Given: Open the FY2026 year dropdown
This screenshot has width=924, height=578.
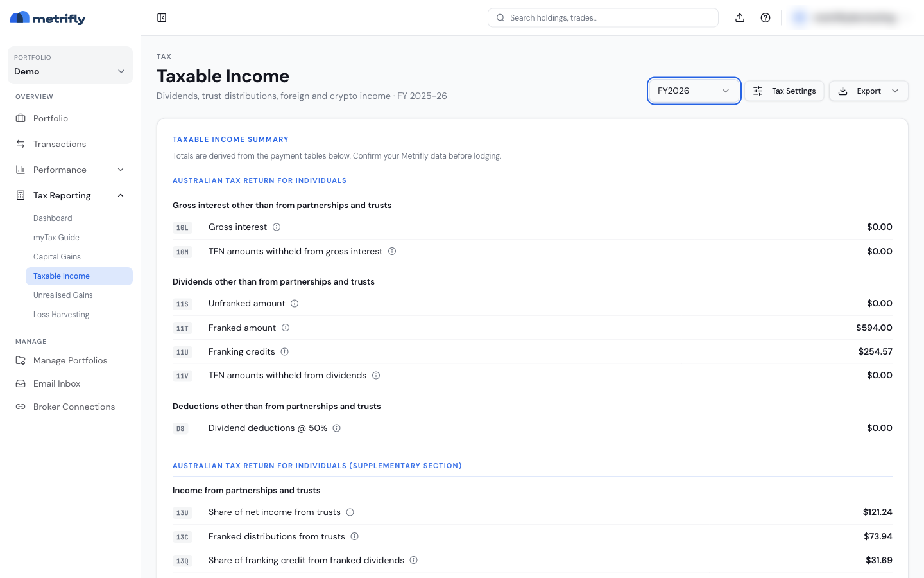Looking at the screenshot, I should [x=694, y=91].
